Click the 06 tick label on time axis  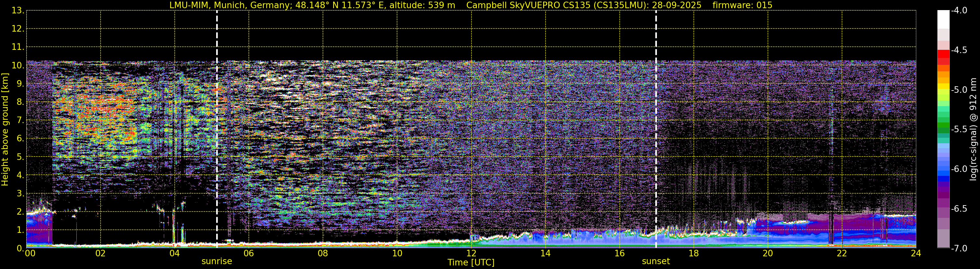point(248,253)
